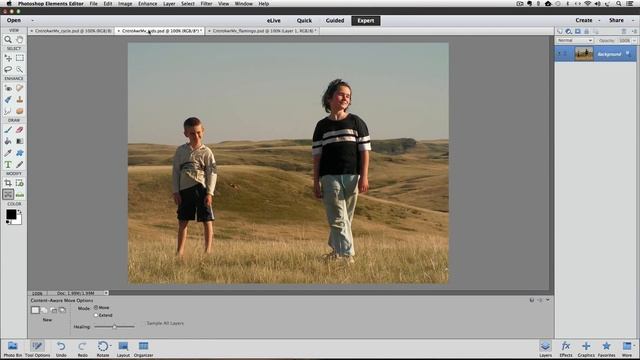Select the Hand tool

[x=20, y=40]
